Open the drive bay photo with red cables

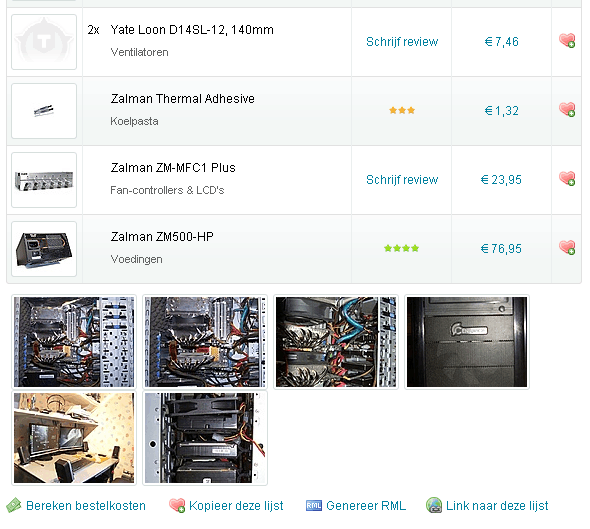pyautogui.click(x=205, y=438)
